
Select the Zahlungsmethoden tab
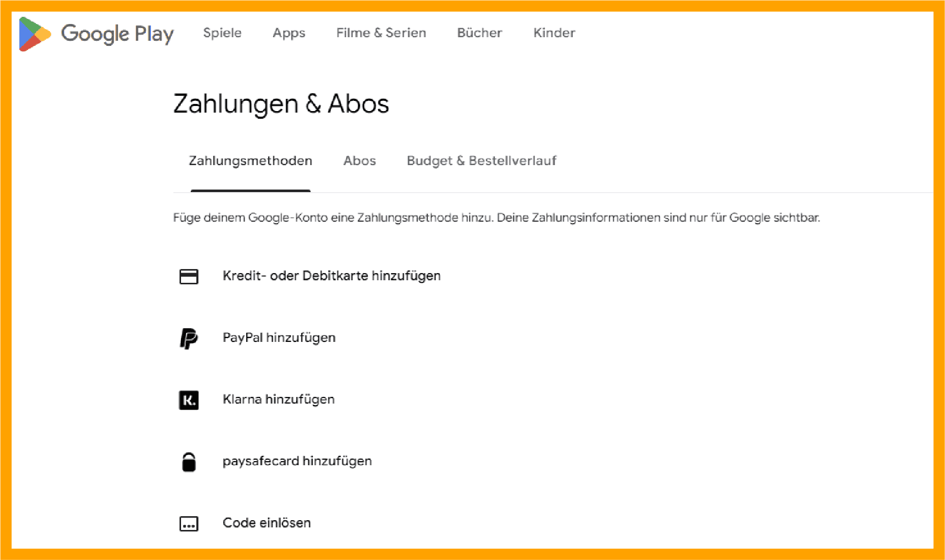(250, 161)
